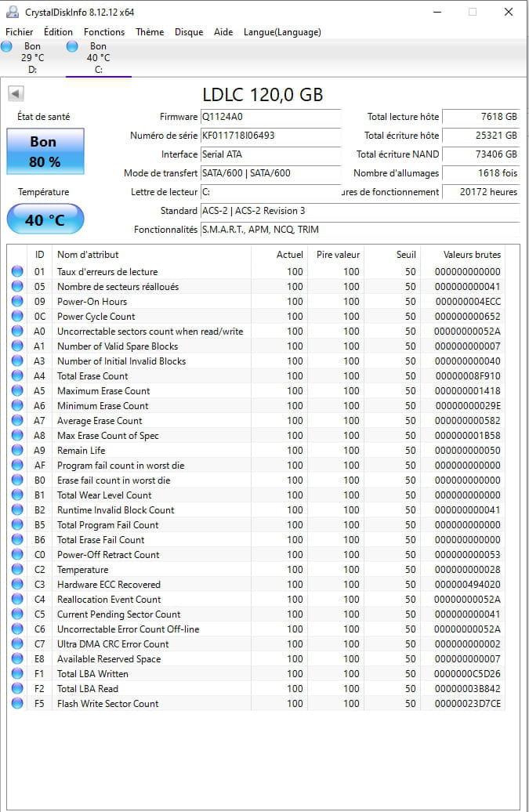Open the Aide menu
The image size is (529, 812).
pos(223,32)
